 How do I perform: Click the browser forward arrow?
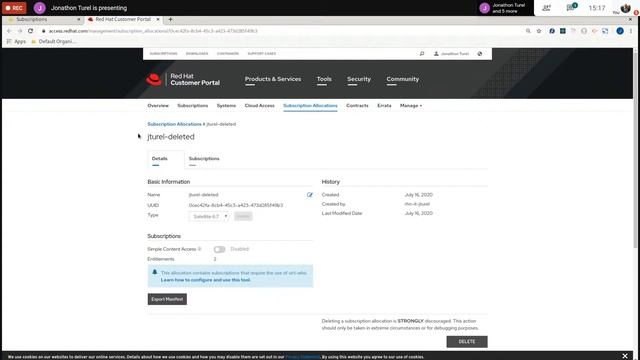pos(20,31)
